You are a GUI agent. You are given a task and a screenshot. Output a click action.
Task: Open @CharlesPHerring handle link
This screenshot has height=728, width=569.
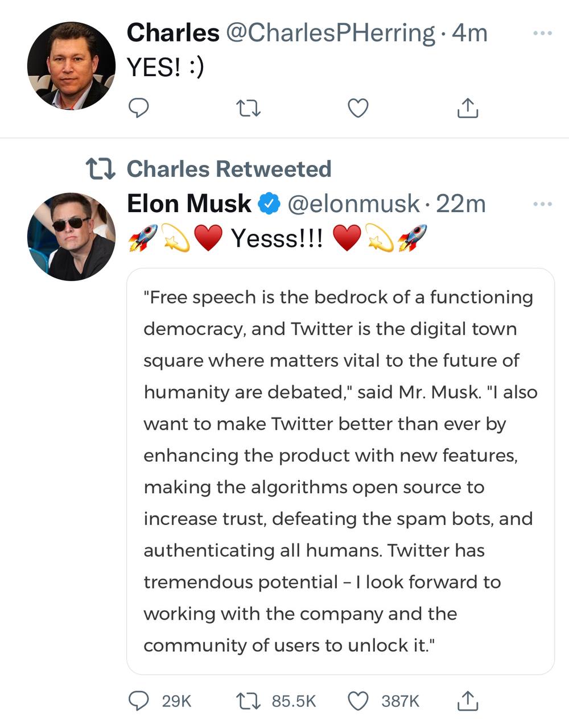coord(331,33)
